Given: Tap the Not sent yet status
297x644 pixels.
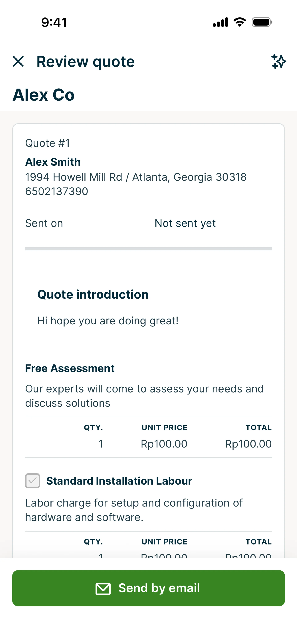Looking at the screenshot, I should 185,223.
